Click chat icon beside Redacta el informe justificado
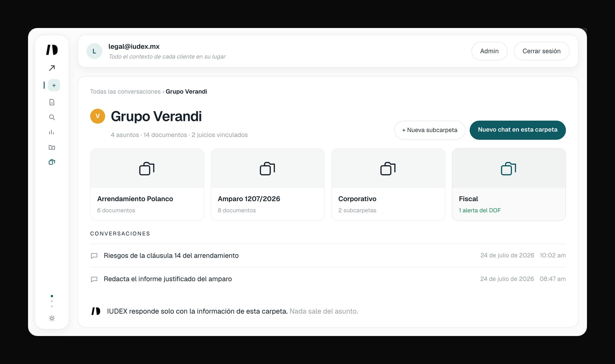615x364 pixels. pos(94,279)
